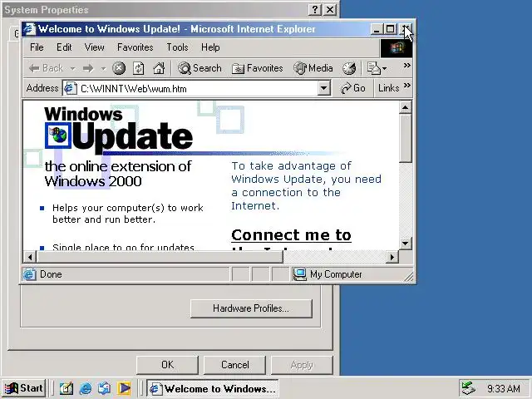Click the vertical scrollbar up arrow
The width and height of the screenshot is (532, 399).
coord(405,108)
